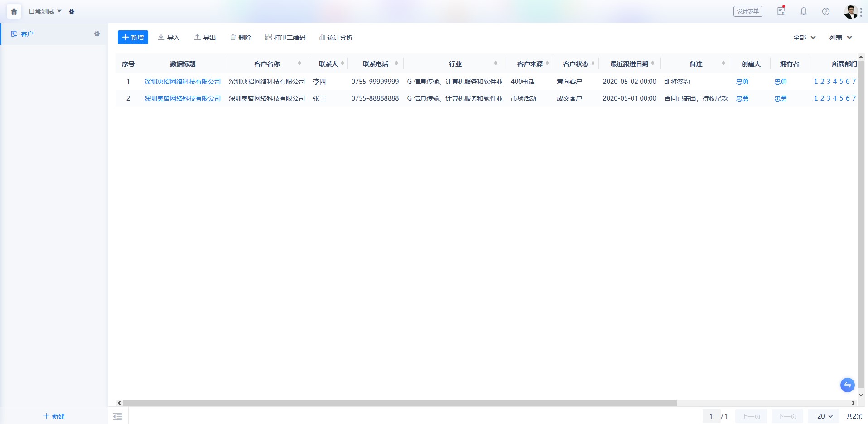This screenshot has height=424, width=868.
Task: Click the home icon in top bar
Action: 14,11
